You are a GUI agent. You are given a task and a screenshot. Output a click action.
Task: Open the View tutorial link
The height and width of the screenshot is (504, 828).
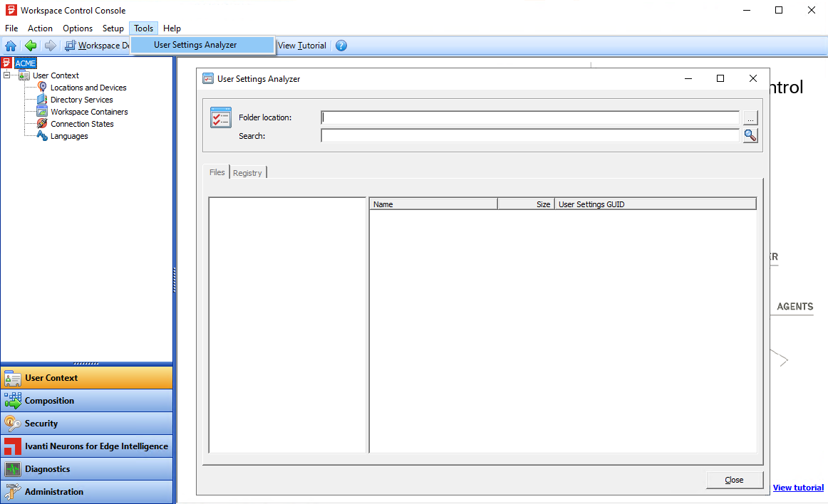(x=798, y=488)
